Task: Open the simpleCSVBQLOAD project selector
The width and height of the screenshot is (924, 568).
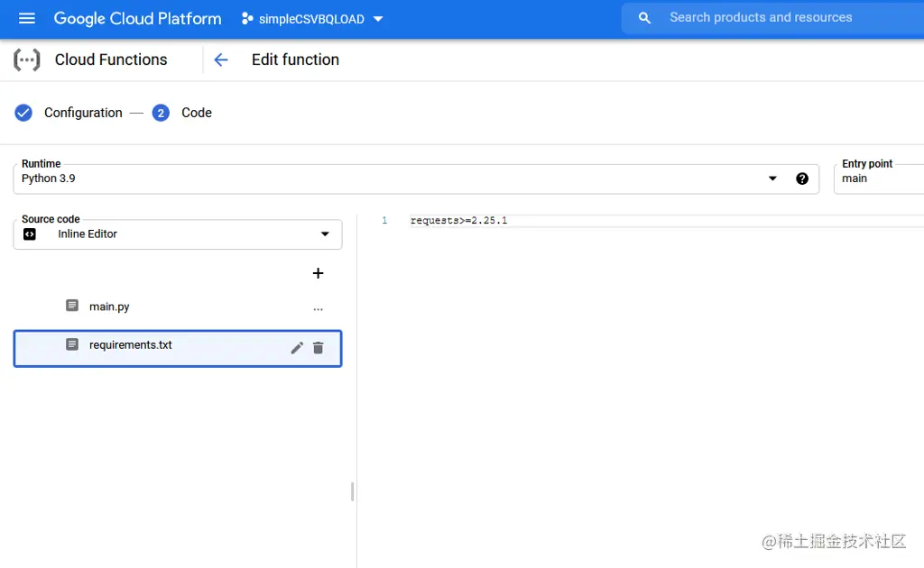Action: tap(312, 19)
